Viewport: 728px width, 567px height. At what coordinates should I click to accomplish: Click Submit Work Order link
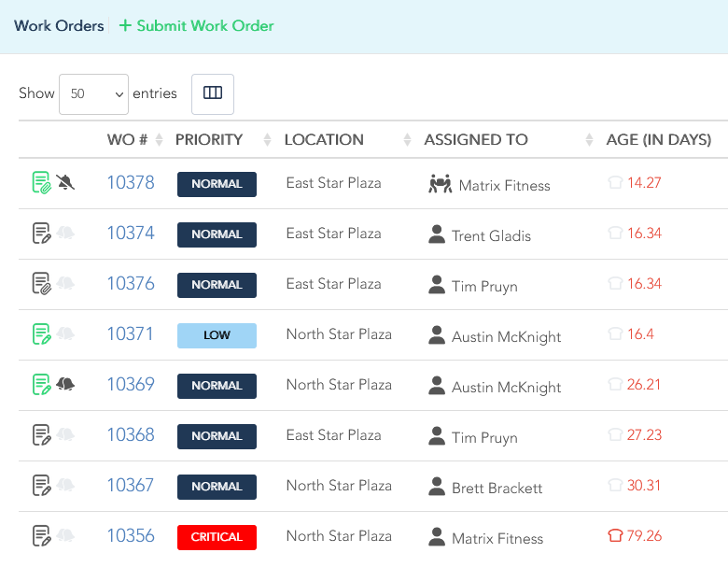coord(196,25)
